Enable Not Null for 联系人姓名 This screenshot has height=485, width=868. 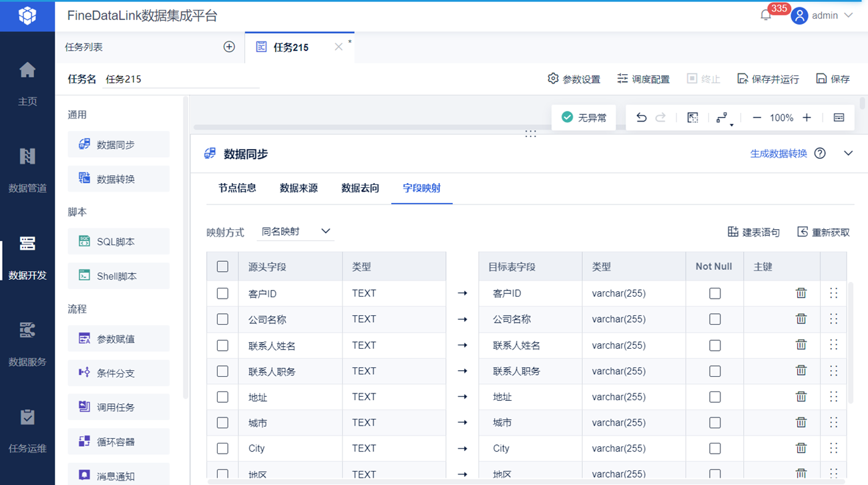point(714,345)
